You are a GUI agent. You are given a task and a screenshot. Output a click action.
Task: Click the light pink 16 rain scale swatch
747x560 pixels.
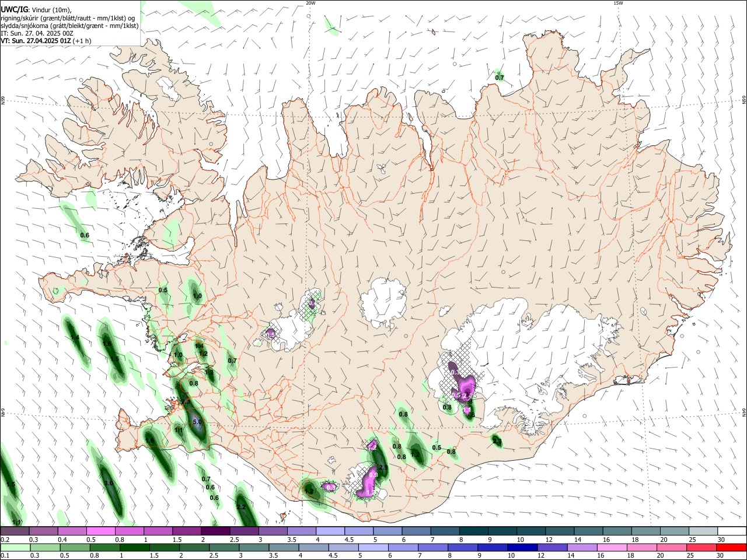pos(612,547)
